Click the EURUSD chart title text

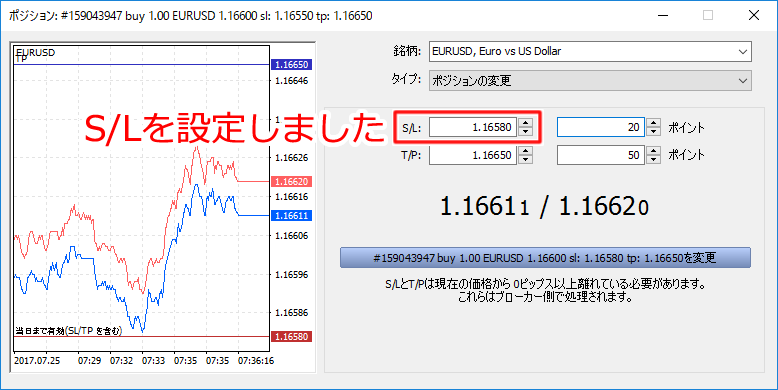click(x=35, y=53)
